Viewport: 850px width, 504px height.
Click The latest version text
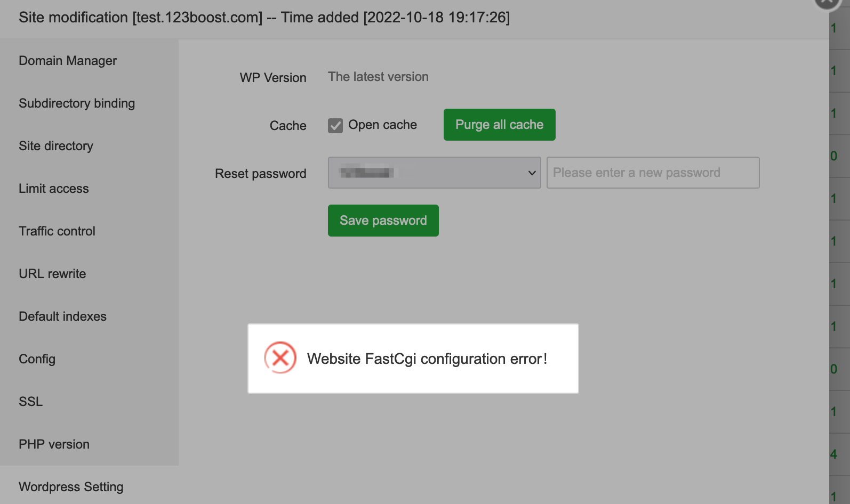coord(378,77)
